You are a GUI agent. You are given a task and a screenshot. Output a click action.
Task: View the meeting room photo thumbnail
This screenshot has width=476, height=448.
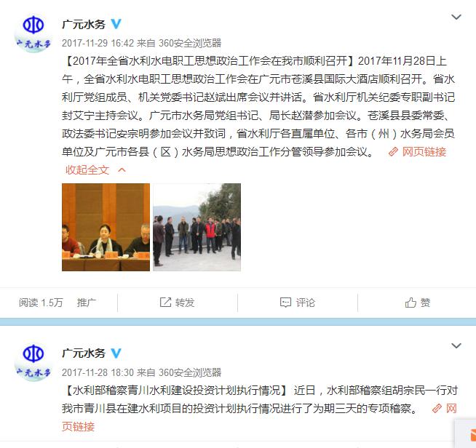(x=106, y=227)
